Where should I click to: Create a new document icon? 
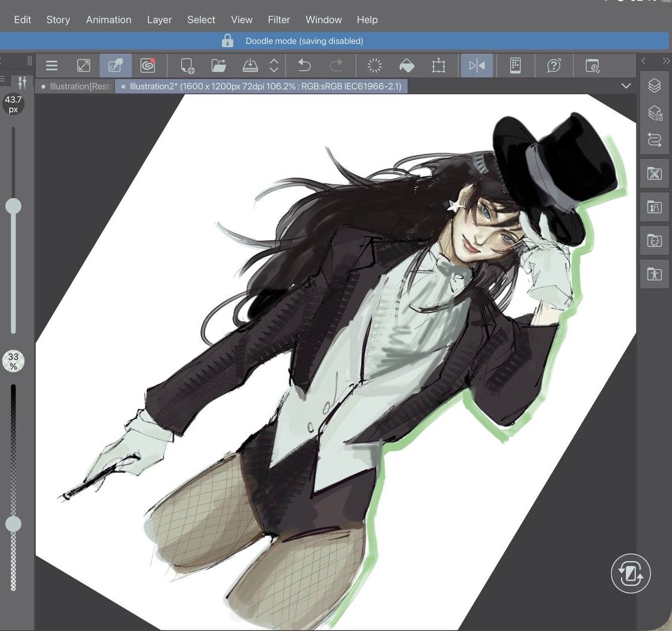[187, 65]
